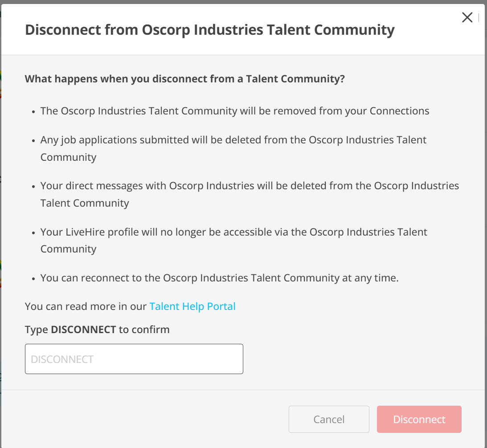Click the bullet dot before 'The Oscorp Industries'

[34, 112]
